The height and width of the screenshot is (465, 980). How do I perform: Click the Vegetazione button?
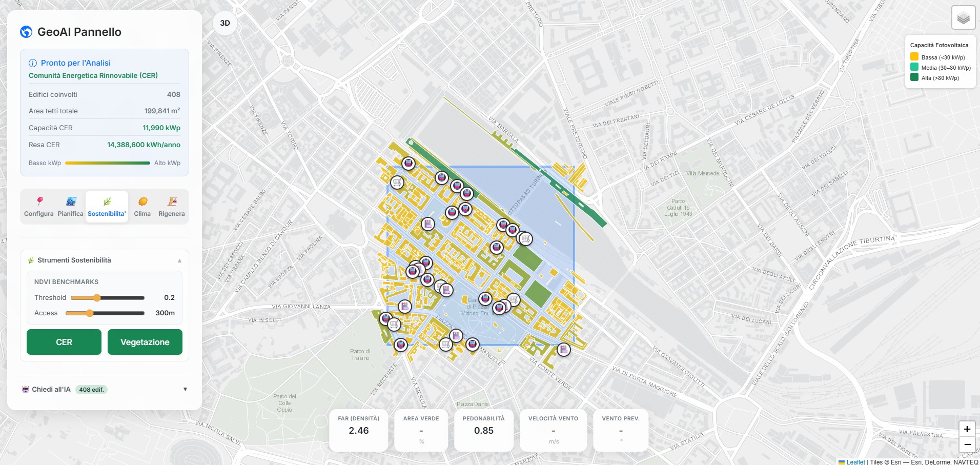point(145,342)
